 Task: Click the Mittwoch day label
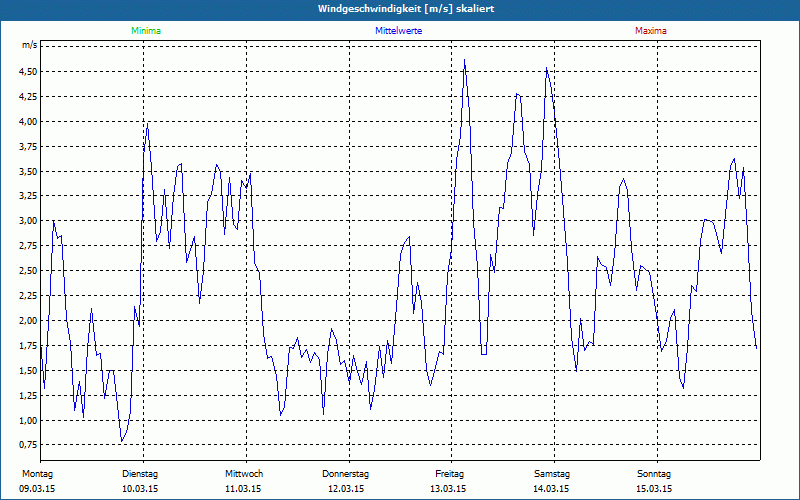244,474
